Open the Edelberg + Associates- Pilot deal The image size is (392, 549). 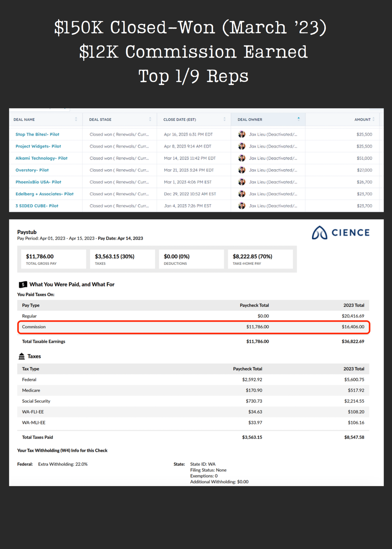(45, 194)
